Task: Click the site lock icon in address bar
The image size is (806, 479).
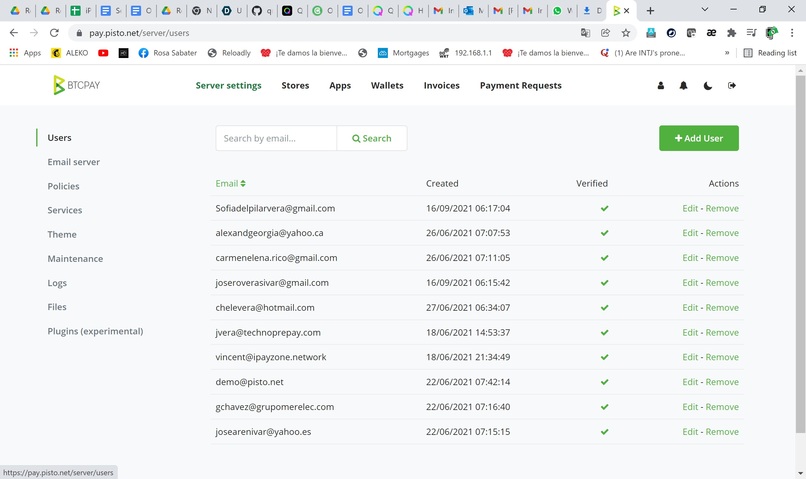Action: (x=79, y=33)
